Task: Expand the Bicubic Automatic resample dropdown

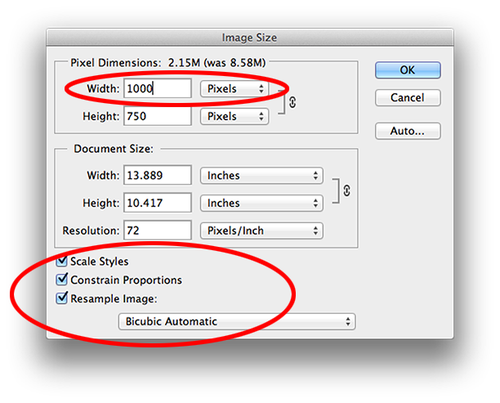Action: 237,322
